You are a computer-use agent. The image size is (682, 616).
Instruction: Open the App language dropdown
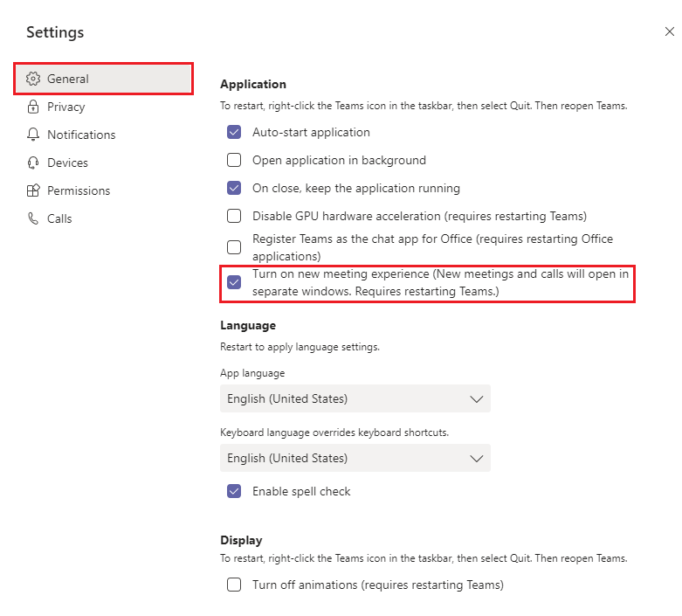coord(355,398)
